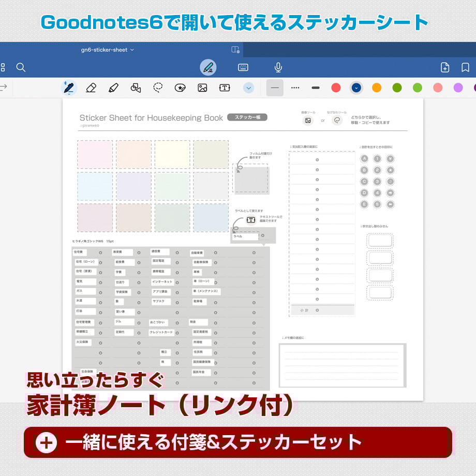Viewport: 476px width, 476px height.
Task: Select the circled B marker sticker
Action: point(364,170)
